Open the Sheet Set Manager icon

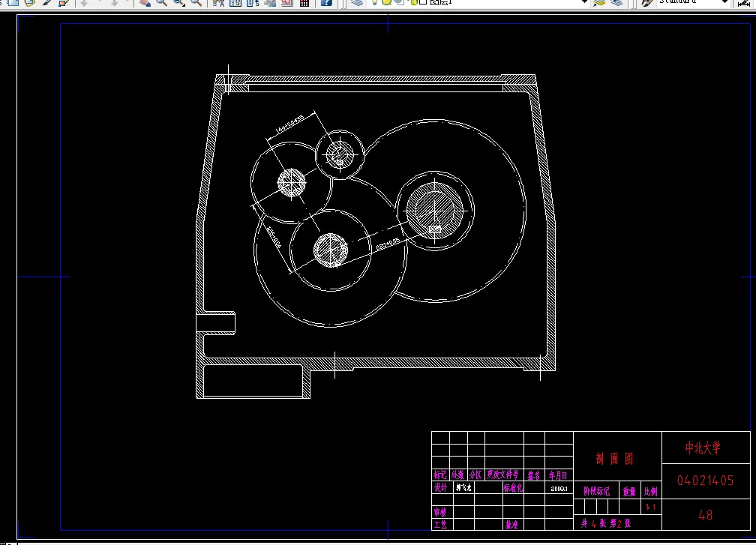click(x=270, y=2)
